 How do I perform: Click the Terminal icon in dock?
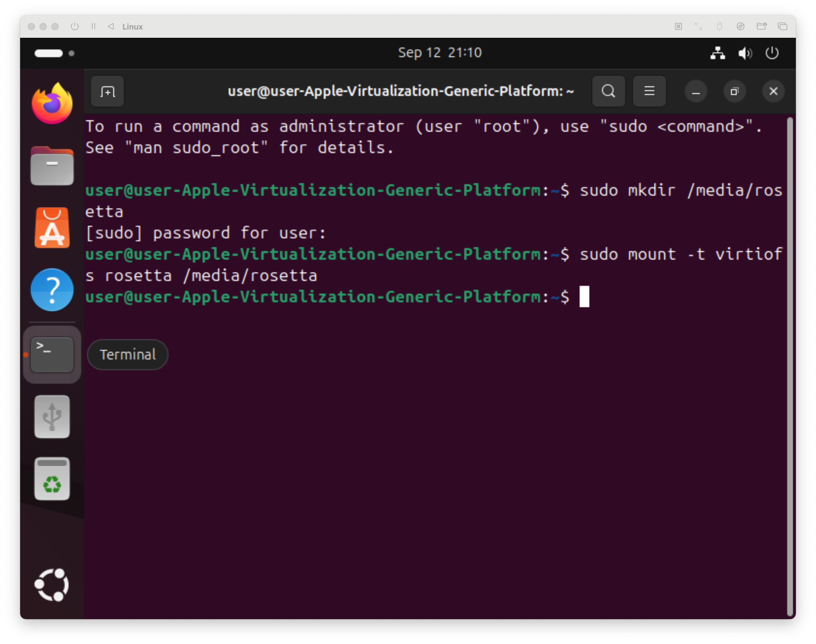(x=52, y=354)
